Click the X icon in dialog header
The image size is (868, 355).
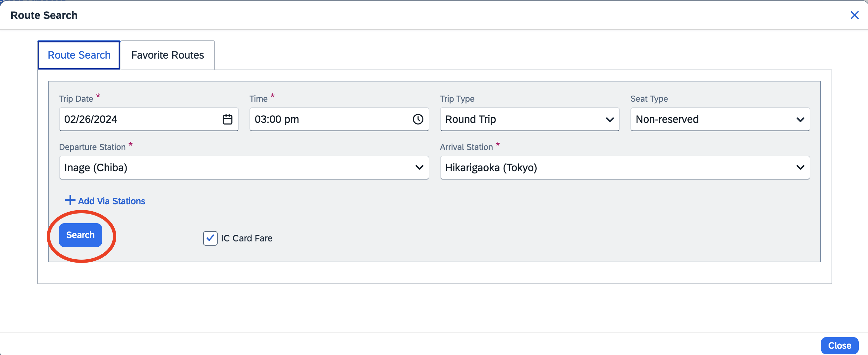(x=854, y=15)
